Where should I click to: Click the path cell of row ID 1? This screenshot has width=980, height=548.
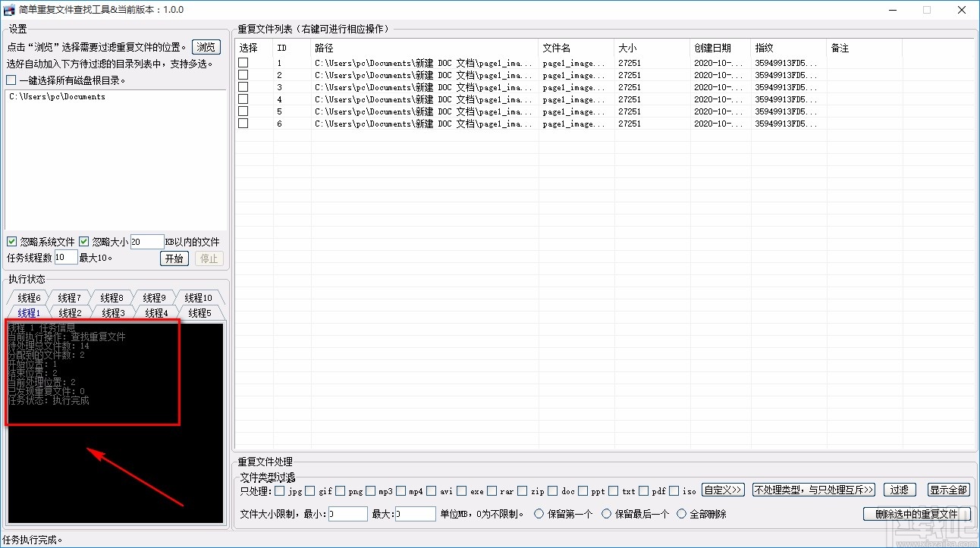(x=425, y=64)
